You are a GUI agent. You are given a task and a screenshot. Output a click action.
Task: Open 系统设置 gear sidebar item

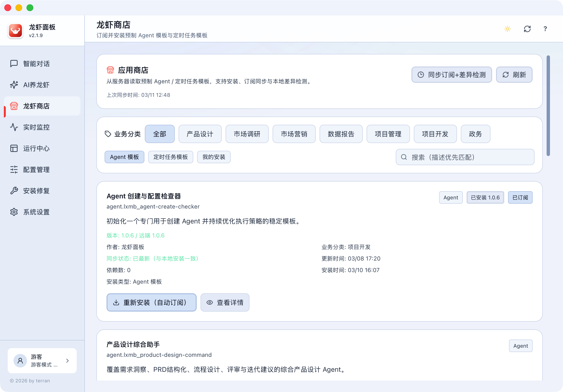tap(36, 212)
